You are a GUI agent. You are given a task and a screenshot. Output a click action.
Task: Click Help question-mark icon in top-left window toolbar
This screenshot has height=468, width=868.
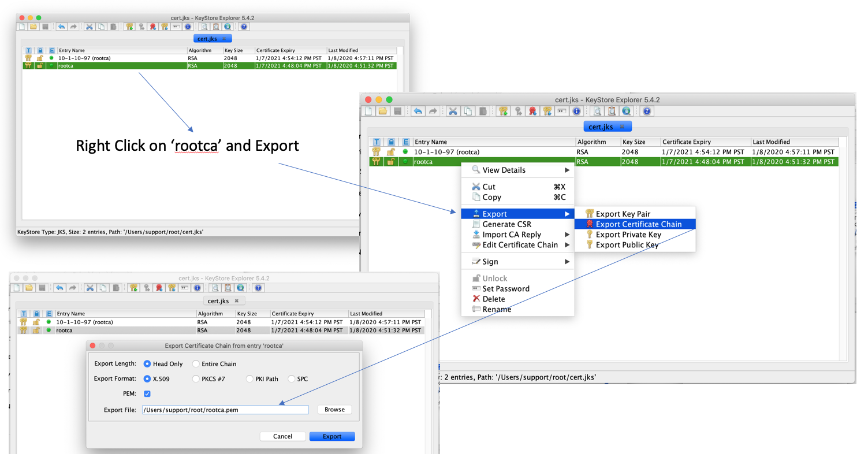pos(244,27)
